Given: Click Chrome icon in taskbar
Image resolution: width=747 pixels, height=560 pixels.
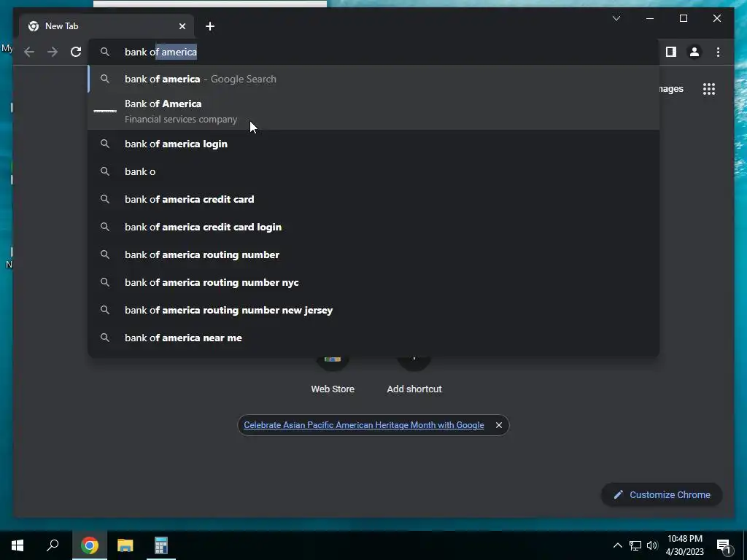Looking at the screenshot, I should (89, 545).
